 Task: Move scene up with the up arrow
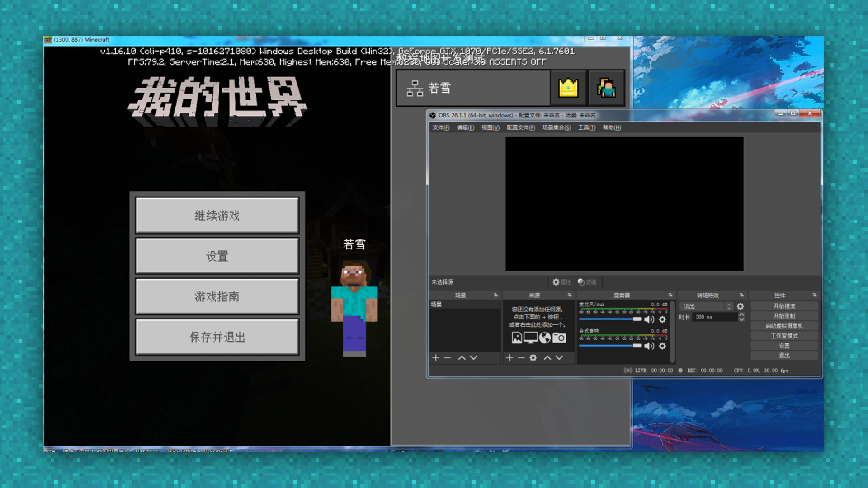click(x=462, y=357)
